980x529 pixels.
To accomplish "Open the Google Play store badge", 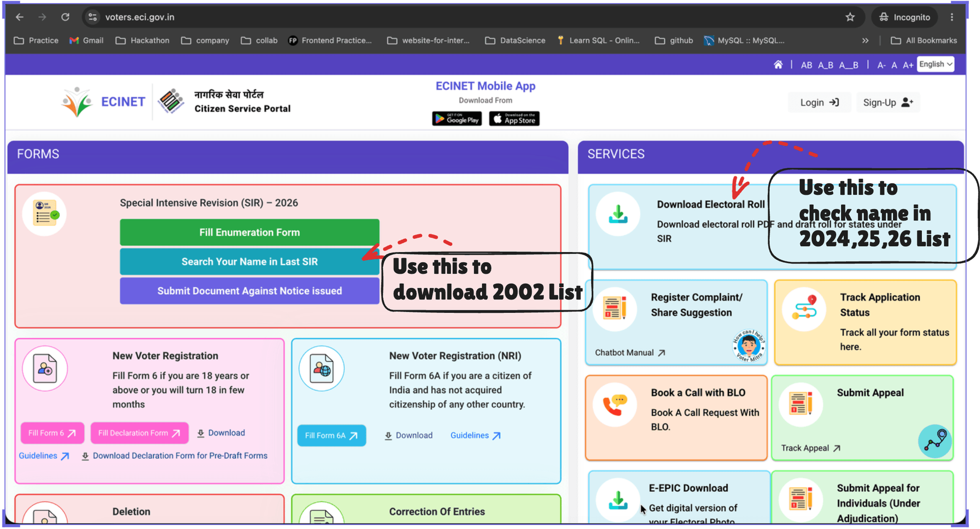I will (457, 118).
